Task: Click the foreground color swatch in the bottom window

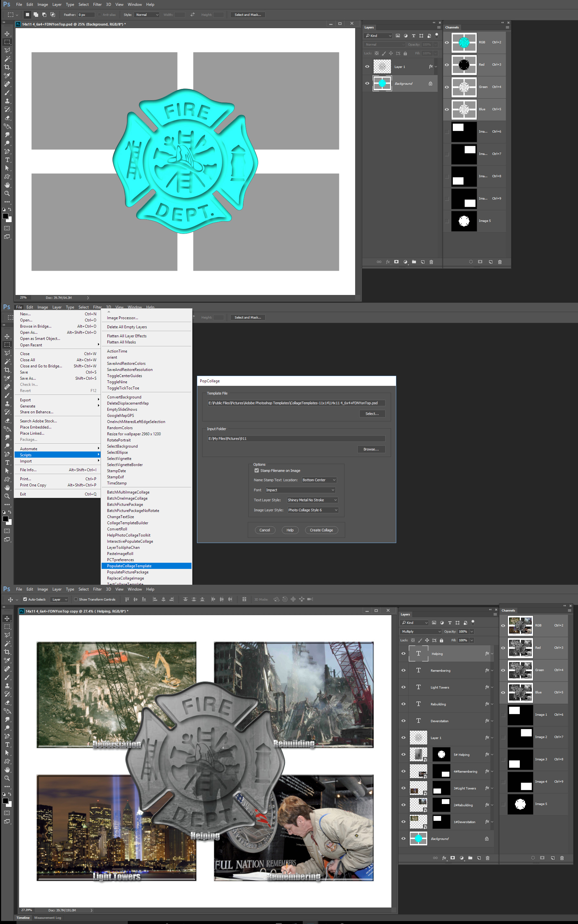Action: pyautogui.click(x=5, y=800)
